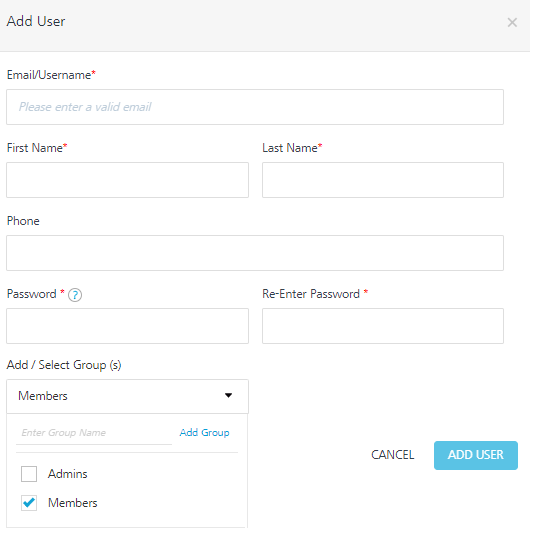536x536 pixels.
Task: Click the Enter Group Name field
Action: [94, 433]
